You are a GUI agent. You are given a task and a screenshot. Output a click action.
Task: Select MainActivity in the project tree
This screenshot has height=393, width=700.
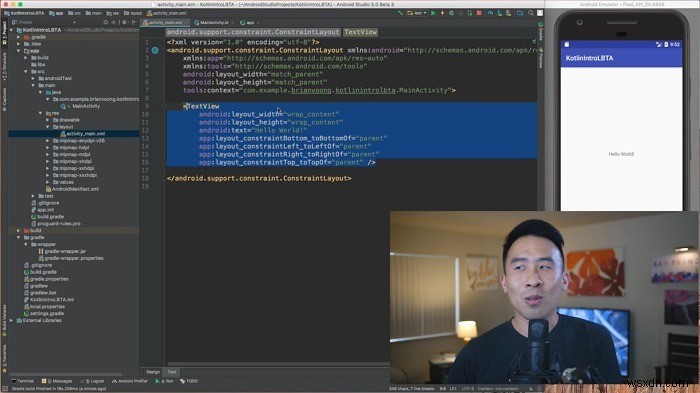pos(86,106)
